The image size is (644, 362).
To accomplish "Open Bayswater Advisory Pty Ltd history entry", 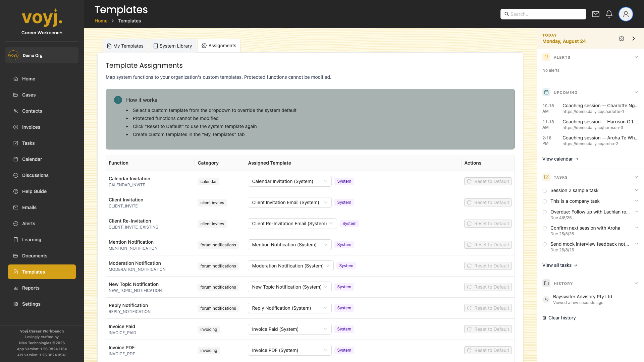I will (x=590, y=299).
